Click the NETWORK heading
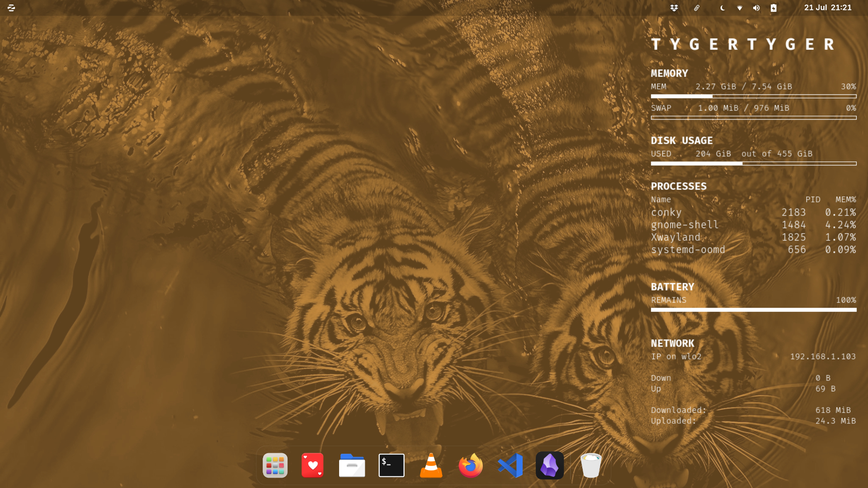Screen dimensions: 868x488 coord(673,343)
